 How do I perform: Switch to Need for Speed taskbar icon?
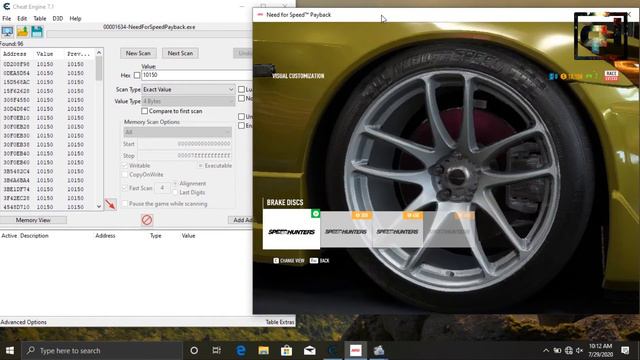pos(356,350)
